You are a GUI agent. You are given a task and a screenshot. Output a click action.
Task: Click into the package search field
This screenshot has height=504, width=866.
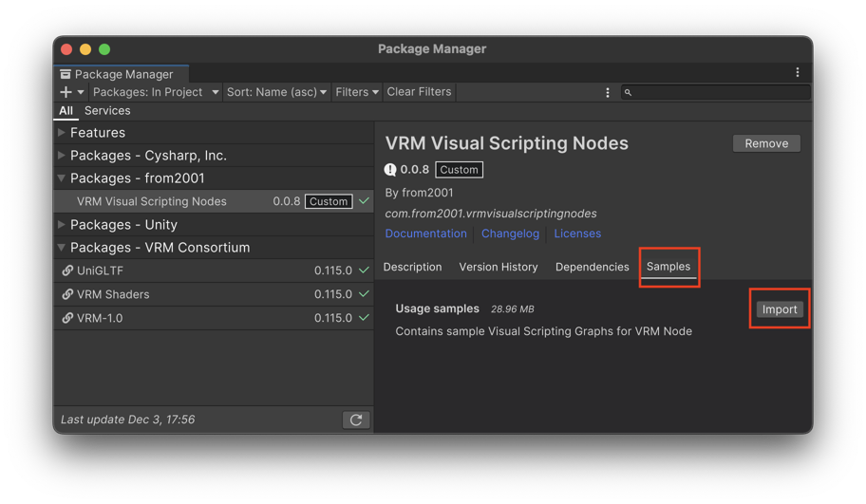(716, 92)
